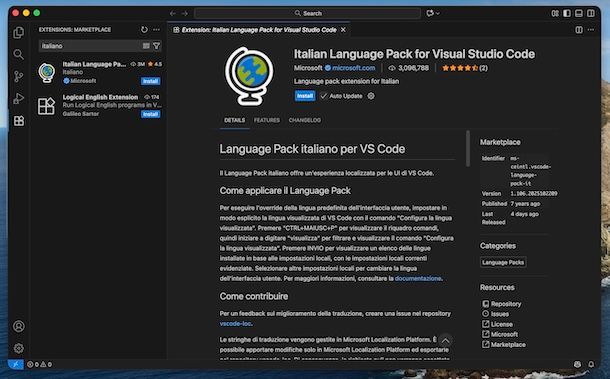Select Logical English Extension list item
The width and height of the screenshot is (610, 379).
tap(99, 105)
